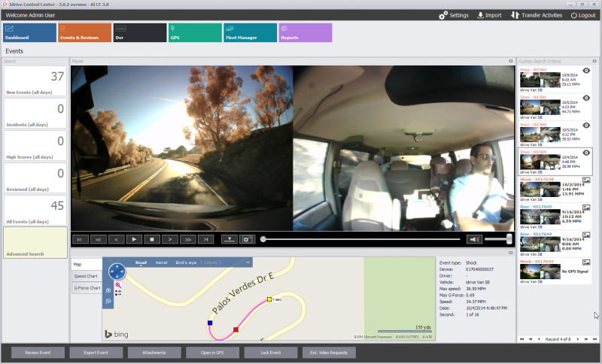Jump to the first frame of video
This screenshot has height=364, width=602.
click(x=80, y=239)
